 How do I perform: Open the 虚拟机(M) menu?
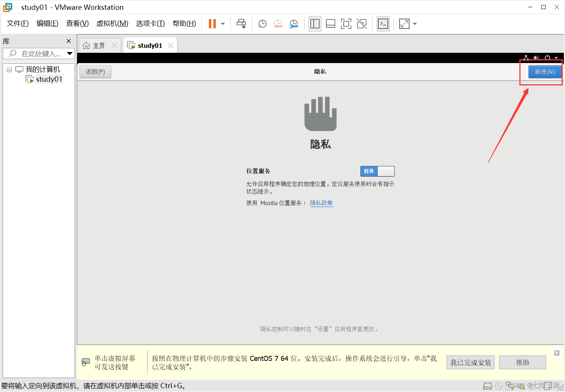[x=113, y=24]
